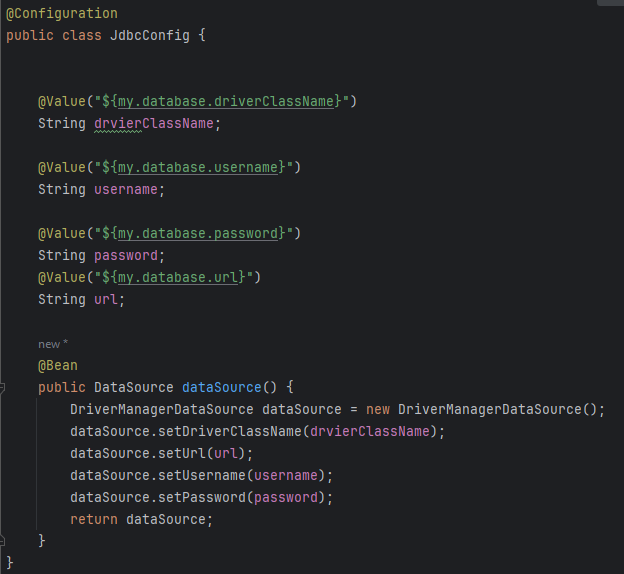Viewport: 624px width, 574px height.
Task: Click the DataSource return type
Action: (134, 387)
